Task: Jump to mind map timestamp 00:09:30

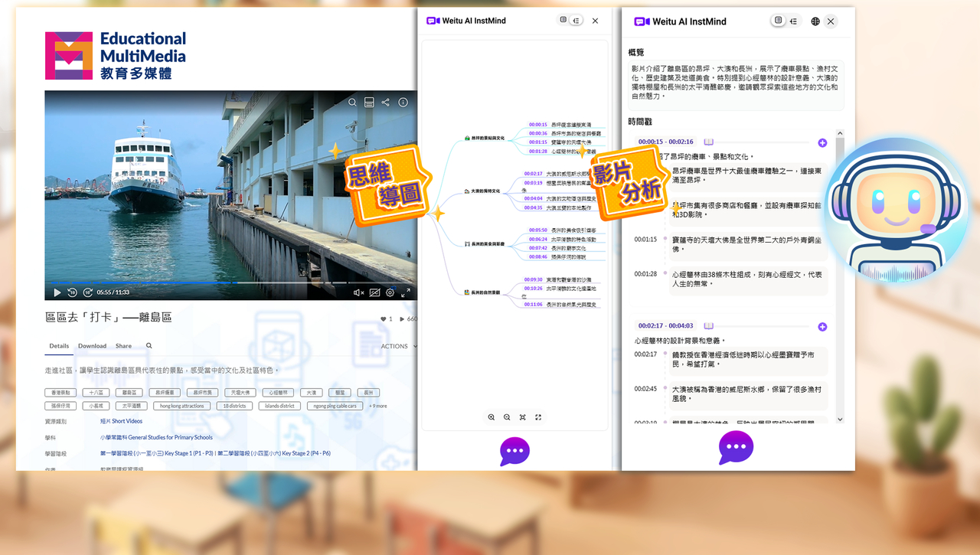Action: point(534,280)
